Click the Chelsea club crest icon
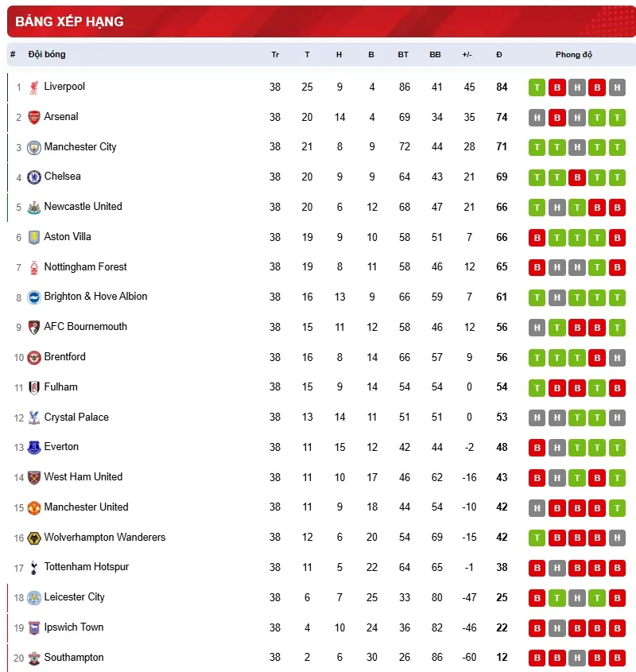Viewport: 636px width, 672px height. pyautogui.click(x=34, y=177)
